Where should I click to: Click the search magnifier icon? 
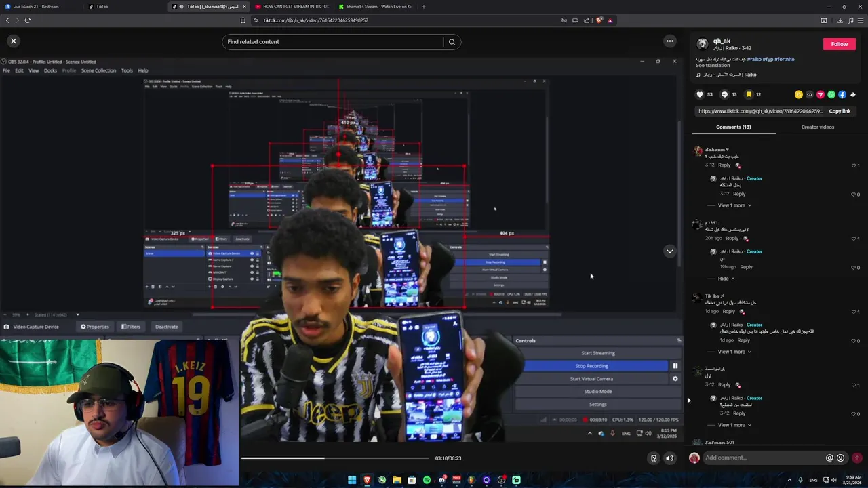(452, 42)
